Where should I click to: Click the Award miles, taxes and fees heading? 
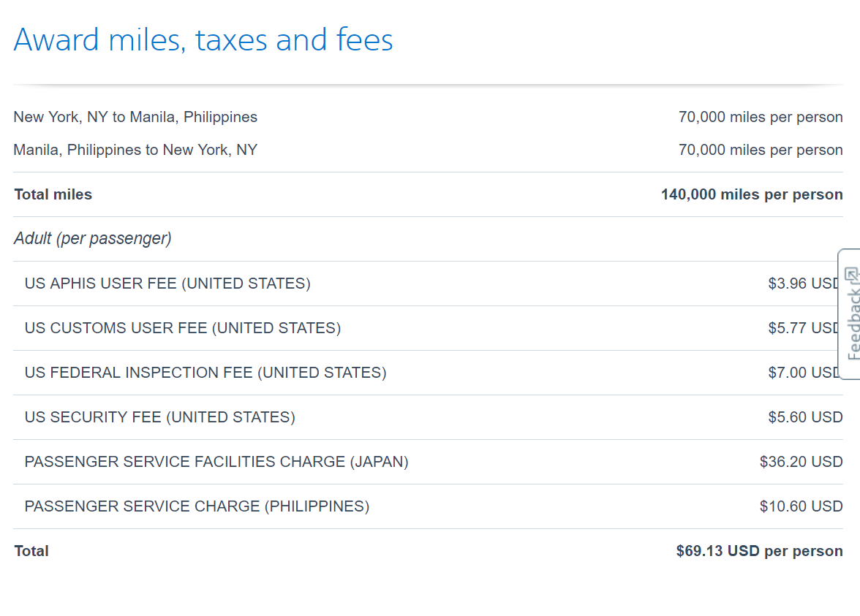pos(203,39)
